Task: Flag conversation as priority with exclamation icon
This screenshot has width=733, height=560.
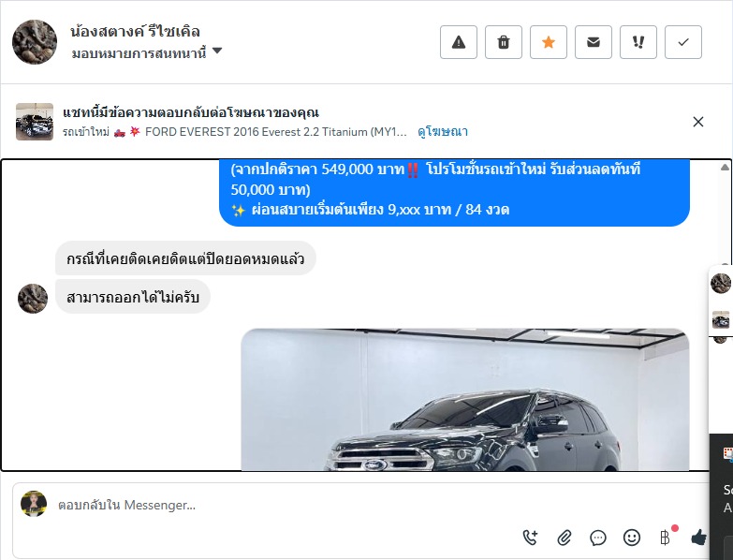Action: pos(638,42)
